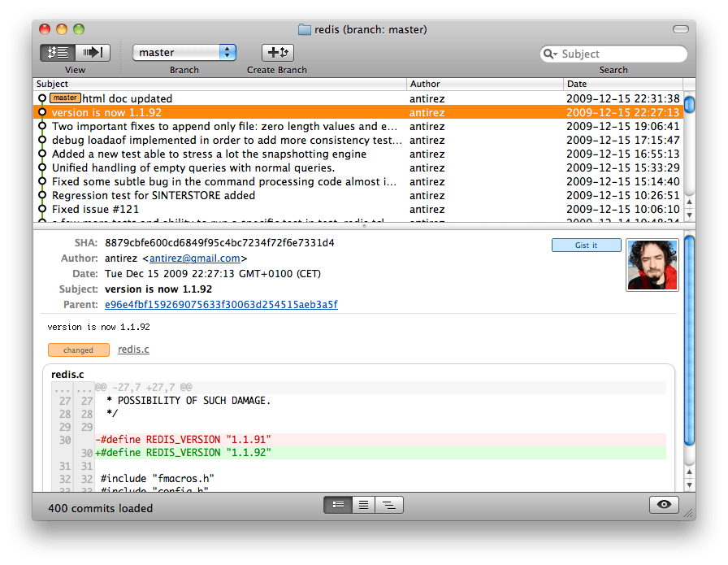Click commit list scroll down arrow
The height and width of the screenshot is (565, 728).
[690, 215]
